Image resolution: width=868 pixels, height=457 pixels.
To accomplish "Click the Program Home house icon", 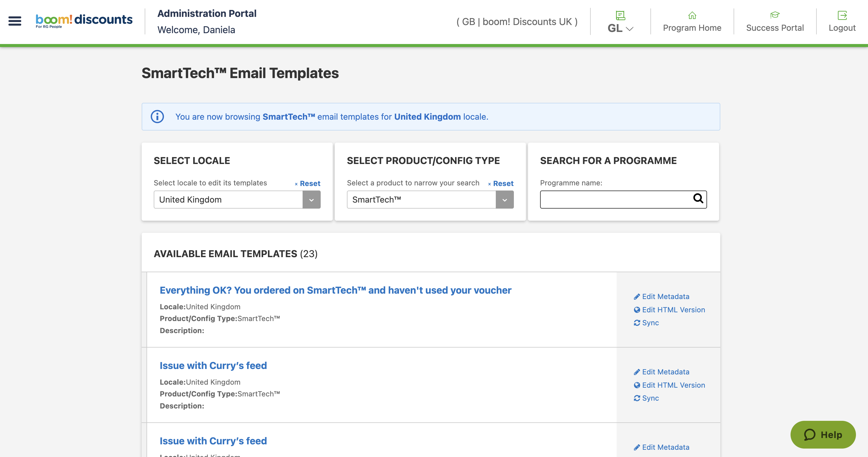I will tap(692, 15).
